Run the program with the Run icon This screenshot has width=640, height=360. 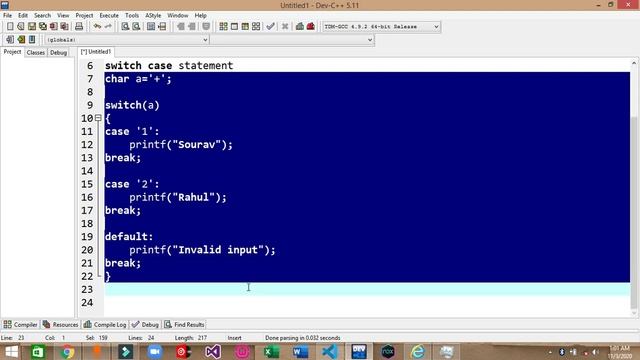tap(234, 27)
